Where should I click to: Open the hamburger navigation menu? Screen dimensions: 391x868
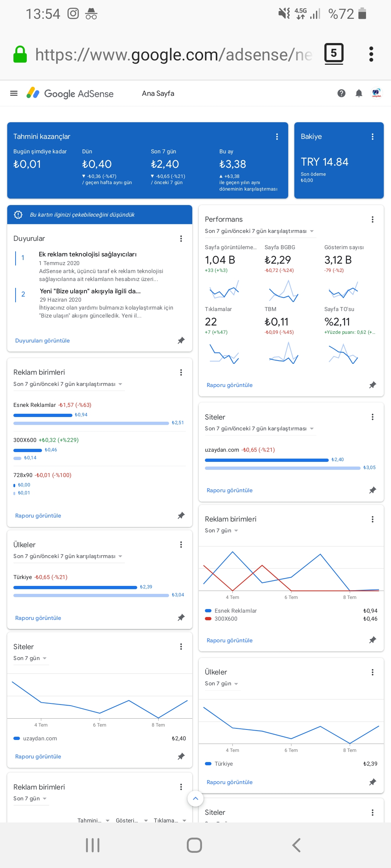pyautogui.click(x=14, y=93)
